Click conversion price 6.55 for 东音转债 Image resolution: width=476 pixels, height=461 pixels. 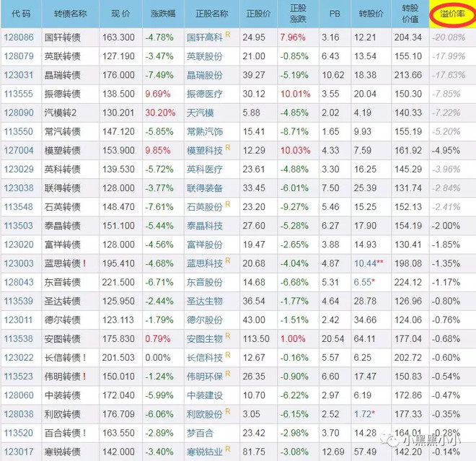(363, 282)
